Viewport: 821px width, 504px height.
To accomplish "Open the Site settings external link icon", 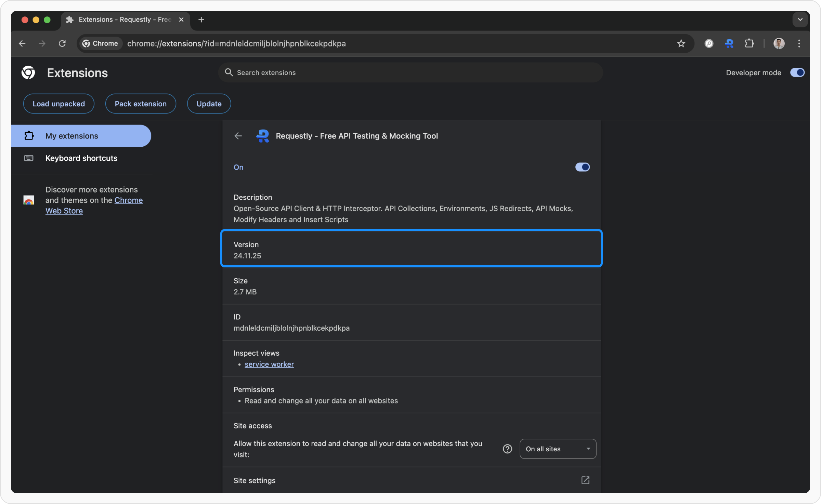I will [x=585, y=480].
